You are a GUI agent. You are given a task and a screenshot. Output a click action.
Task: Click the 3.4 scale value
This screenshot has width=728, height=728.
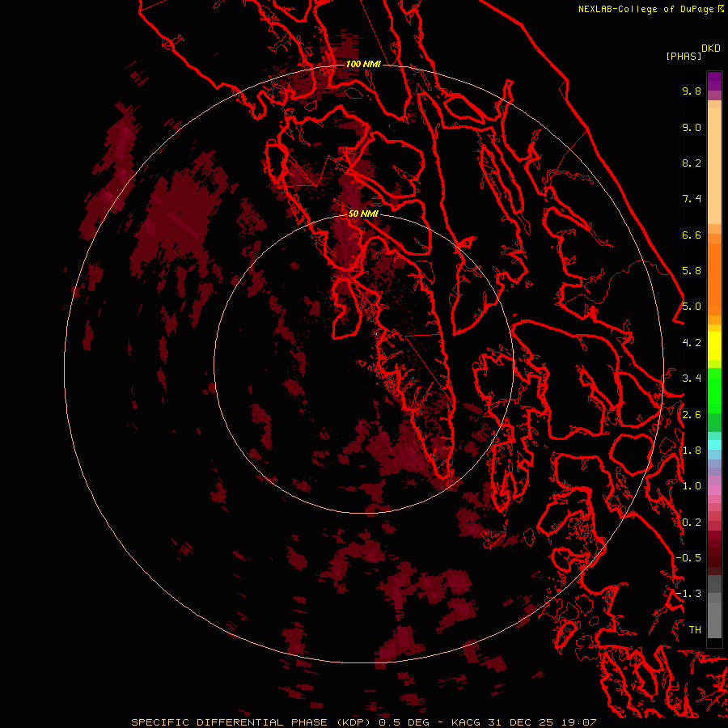coord(692,379)
